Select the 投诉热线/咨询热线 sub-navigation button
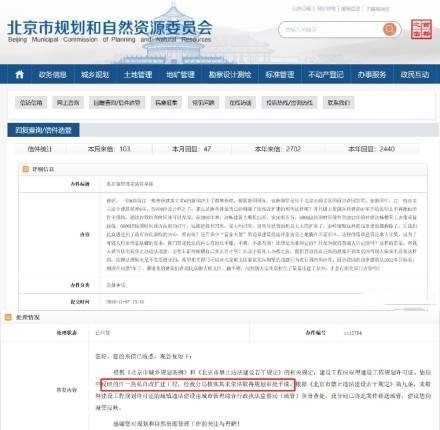This screenshot has width=440, height=430. tap(289, 102)
